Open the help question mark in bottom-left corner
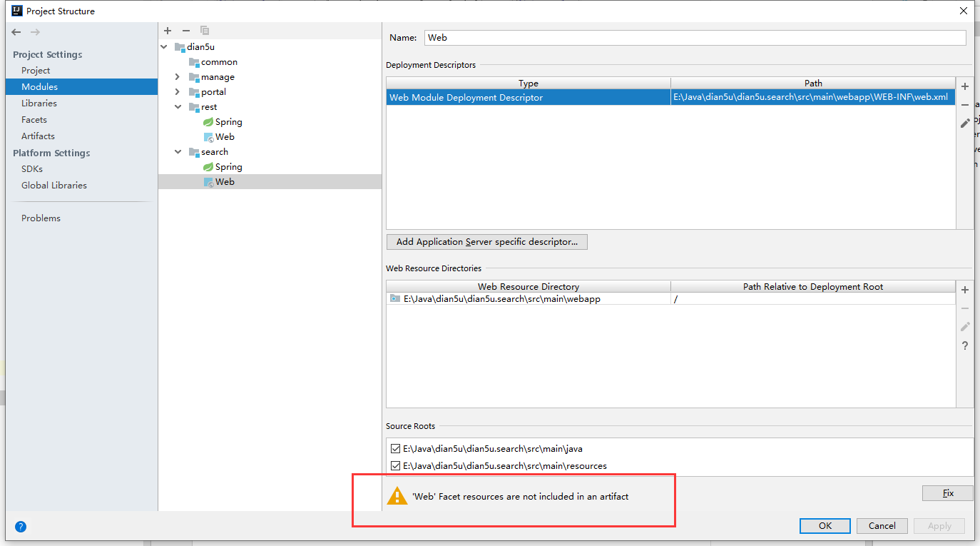The height and width of the screenshot is (546, 980). pyautogui.click(x=21, y=527)
